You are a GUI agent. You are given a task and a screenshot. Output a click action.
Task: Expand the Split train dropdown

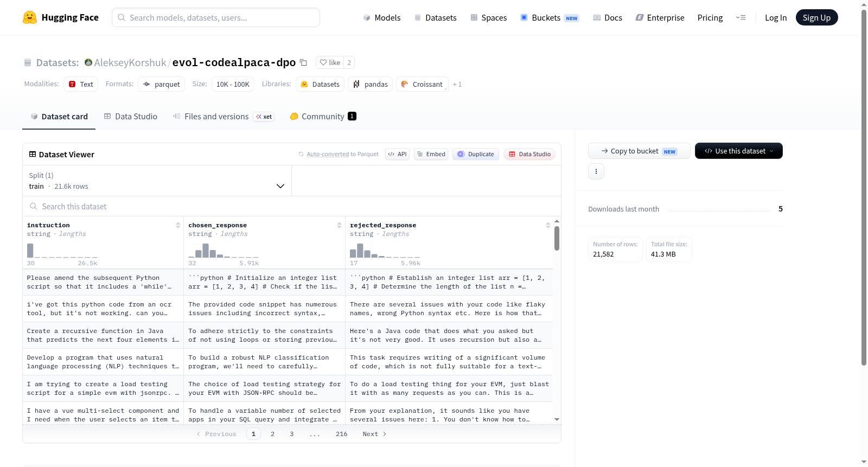(x=157, y=181)
